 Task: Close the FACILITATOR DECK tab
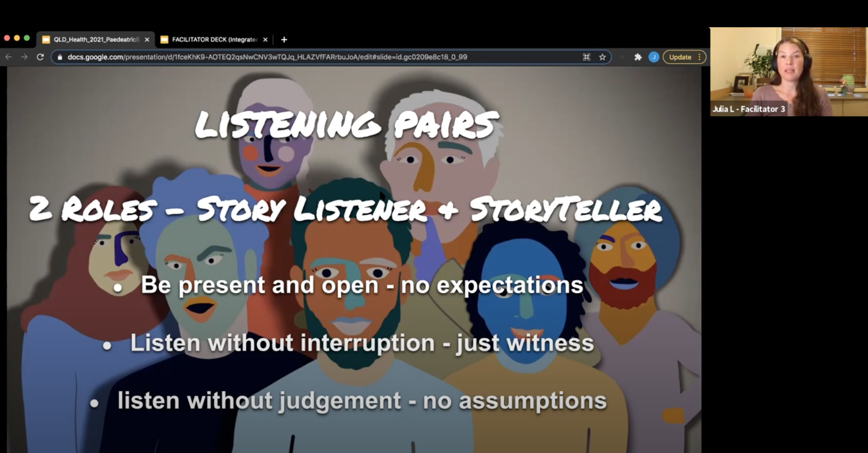[265, 40]
